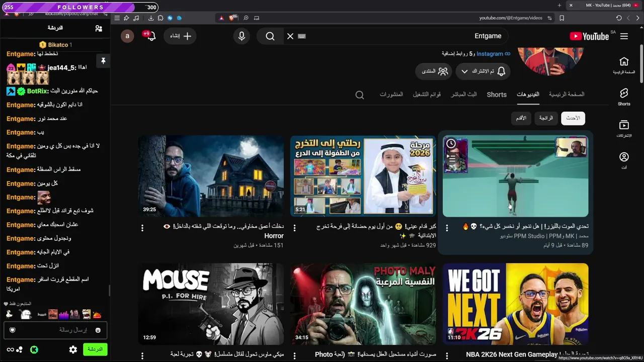Open the channel's Instagram link
Viewport: 644px width, 362px height.
(x=494, y=54)
